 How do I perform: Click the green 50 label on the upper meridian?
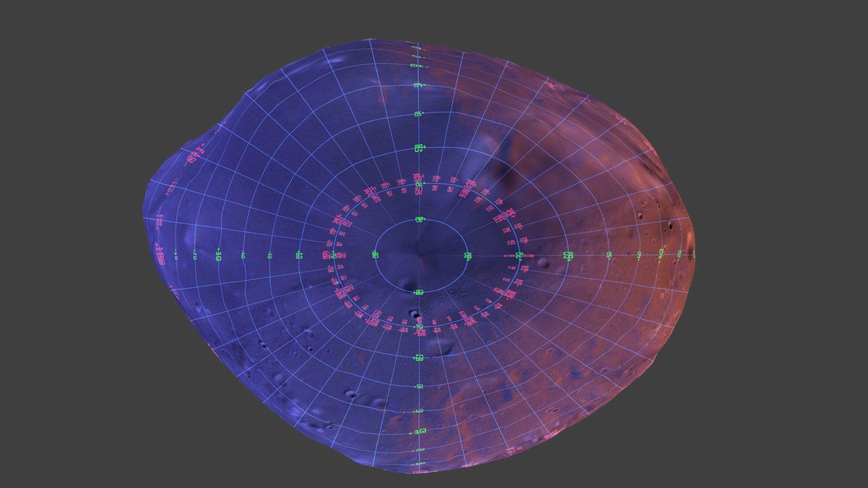[418, 113]
